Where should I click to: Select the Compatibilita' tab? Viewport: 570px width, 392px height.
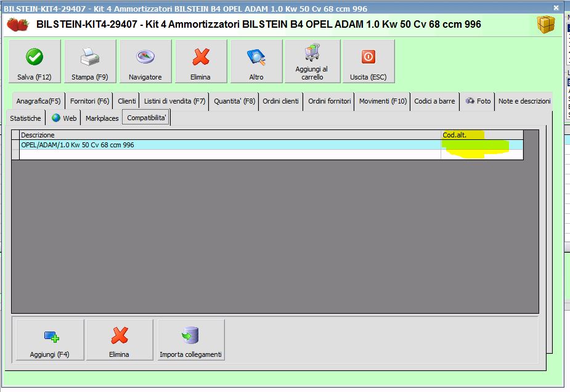click(x=146, y=118)
